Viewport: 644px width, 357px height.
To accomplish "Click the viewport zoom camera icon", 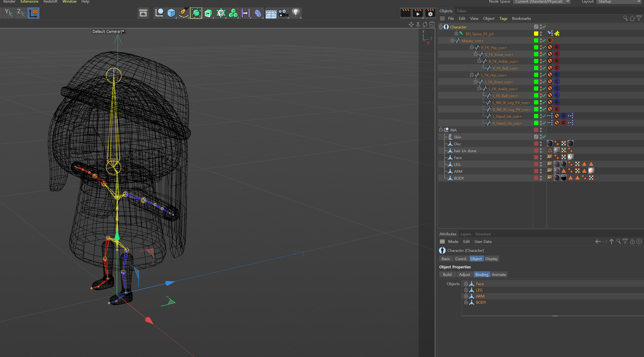I will [x=418, y=25].
